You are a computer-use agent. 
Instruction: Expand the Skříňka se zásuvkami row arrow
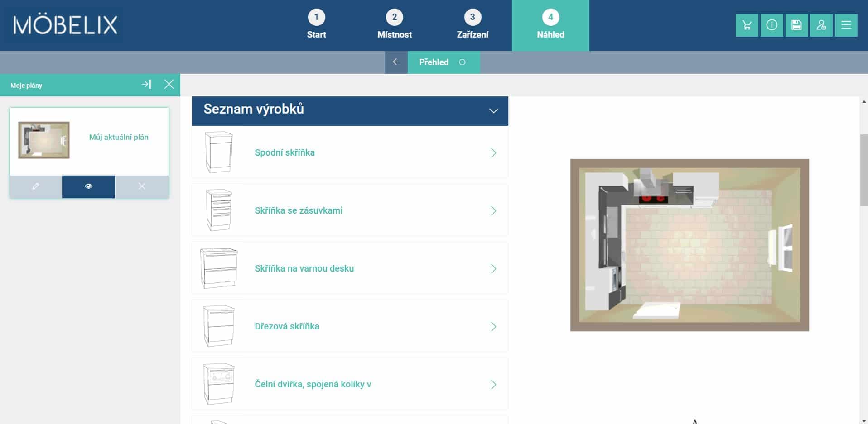pyautogui.click(x=494, y=211)
